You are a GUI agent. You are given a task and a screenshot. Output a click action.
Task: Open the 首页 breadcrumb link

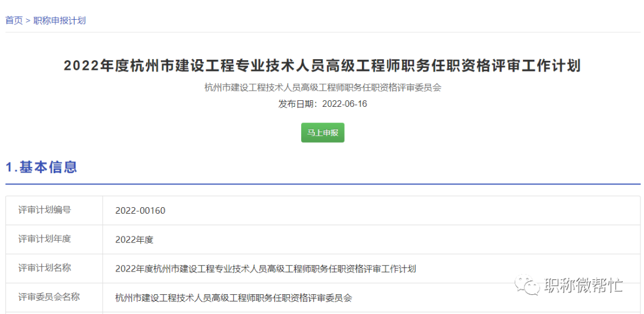(x=14, y=20)
